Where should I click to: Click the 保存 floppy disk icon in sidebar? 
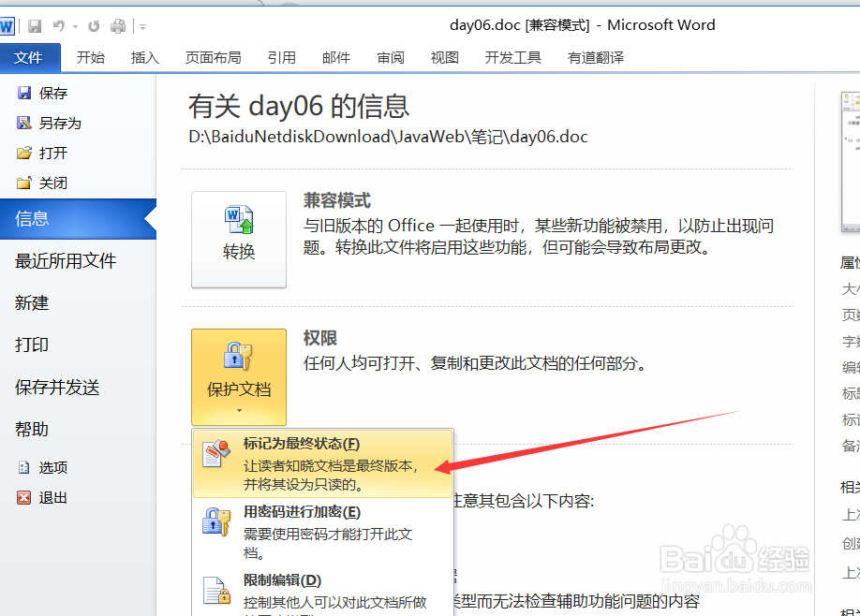pyautogui.click(x=24, y=93)
